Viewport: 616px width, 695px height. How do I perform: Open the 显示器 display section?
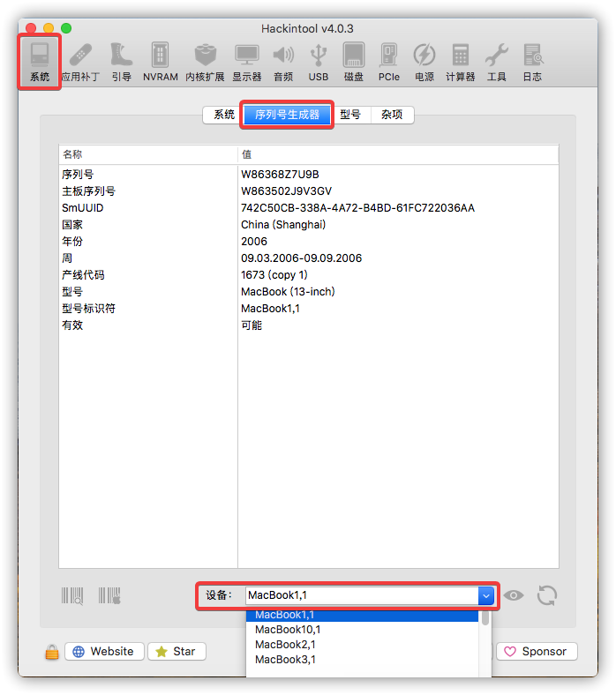[247, 62]
